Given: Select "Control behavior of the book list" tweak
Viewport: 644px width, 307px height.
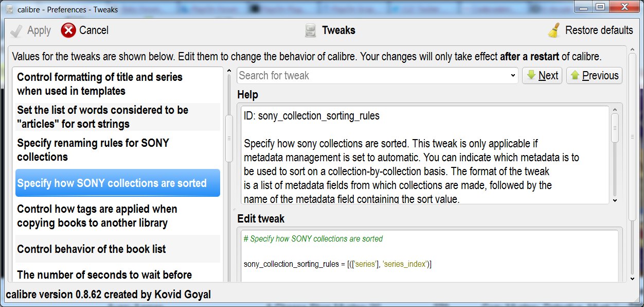Looking at the screenshot, I should pos(92,249).
